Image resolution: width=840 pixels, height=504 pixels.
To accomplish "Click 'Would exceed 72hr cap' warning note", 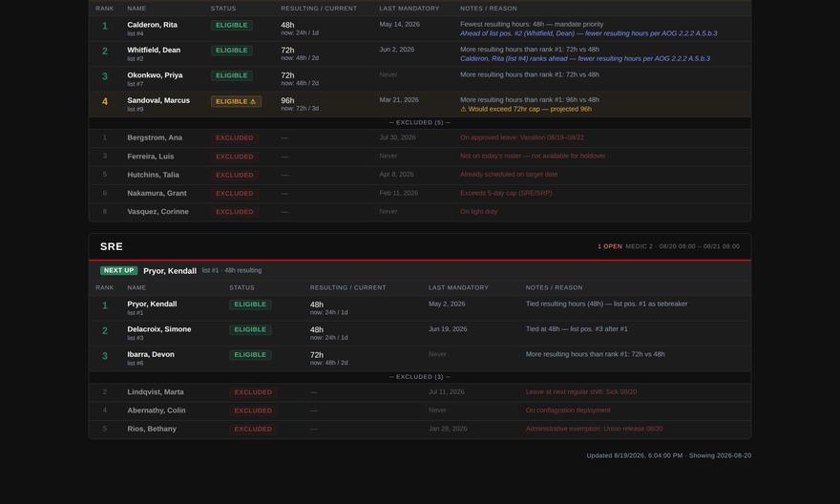I will (x=526, y=109).
